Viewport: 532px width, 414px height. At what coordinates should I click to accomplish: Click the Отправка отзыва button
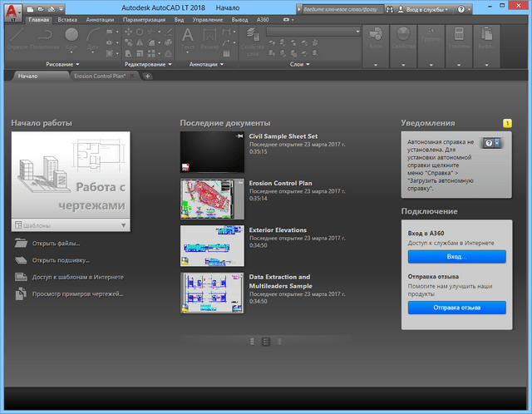456,308
